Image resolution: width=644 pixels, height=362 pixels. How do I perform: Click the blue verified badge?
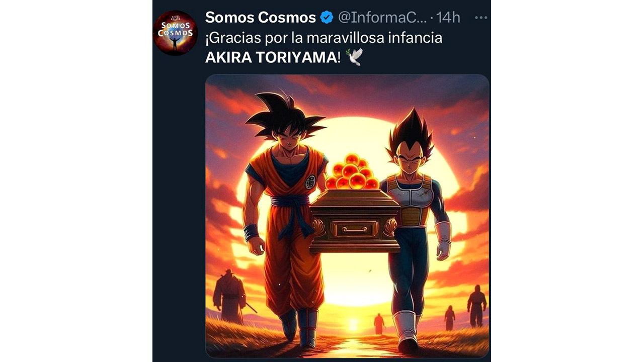click(327, 18)
